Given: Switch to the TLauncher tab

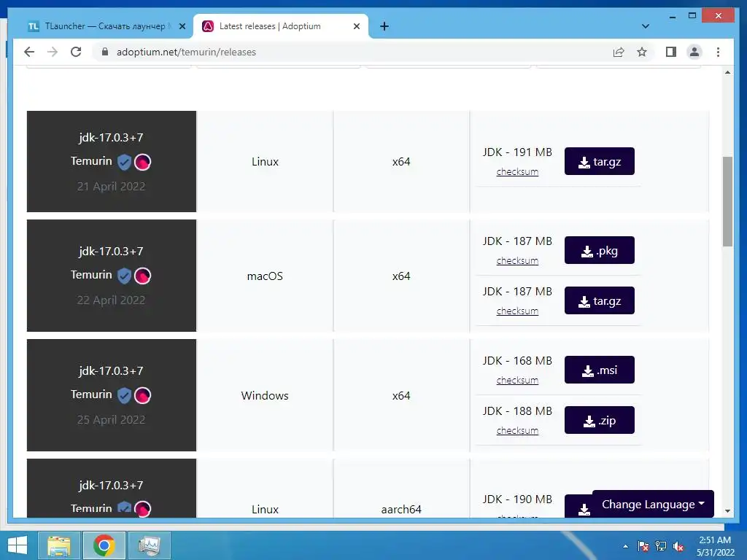Looking at the screenshot, I should coord(104,26).
